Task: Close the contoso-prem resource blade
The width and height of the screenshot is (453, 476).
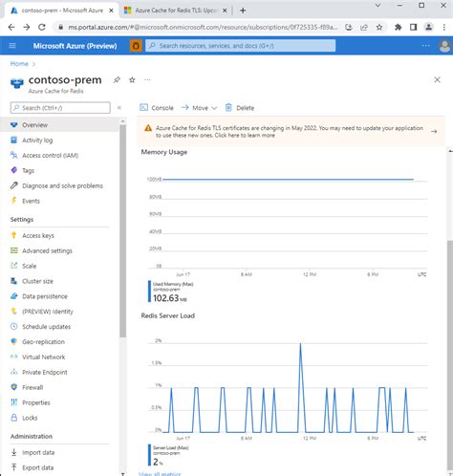Action: tap(437, 79)
